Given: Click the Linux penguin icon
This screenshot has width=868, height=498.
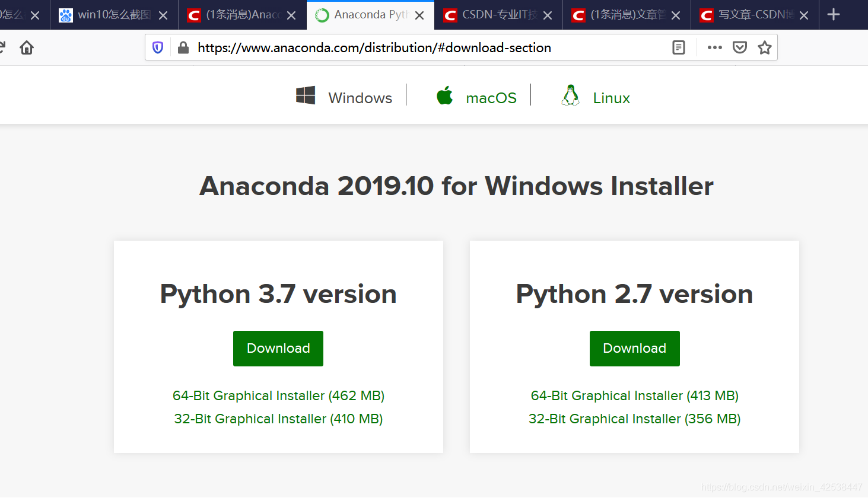Looking at the screenshot, I should tap(570, 95).
